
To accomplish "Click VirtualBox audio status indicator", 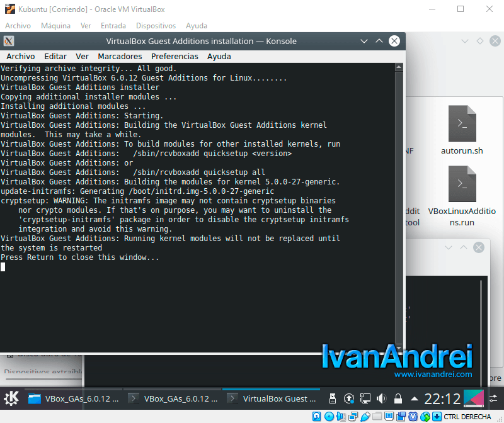I will (341, 417).
